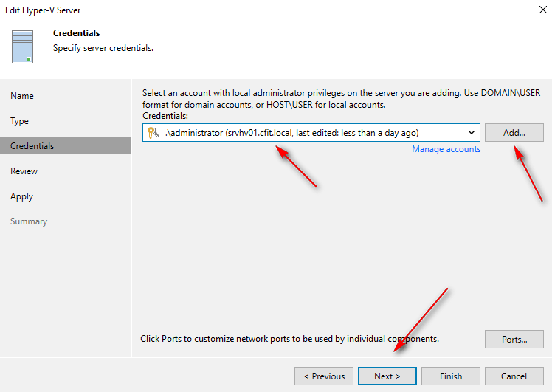Click the key icon beside the administrator account
Screen dimensions: 552x392
[153, 133]
